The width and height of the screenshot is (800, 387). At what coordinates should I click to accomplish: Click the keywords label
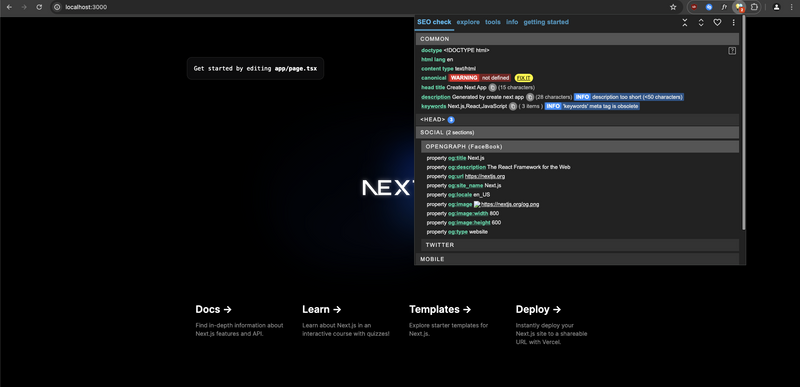click(x=434, y=106)
